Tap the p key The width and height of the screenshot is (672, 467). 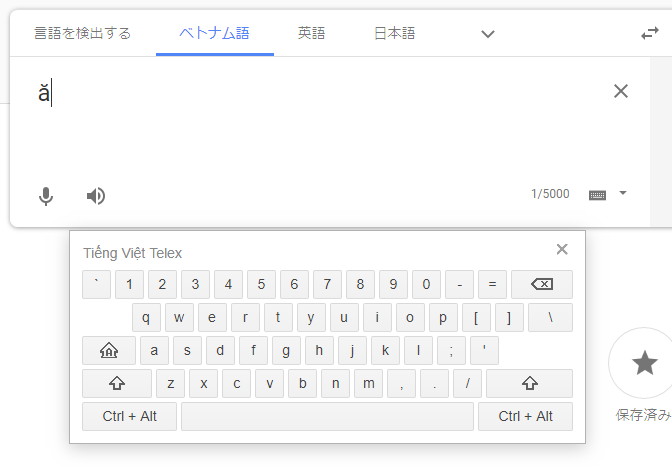[443, 317]
